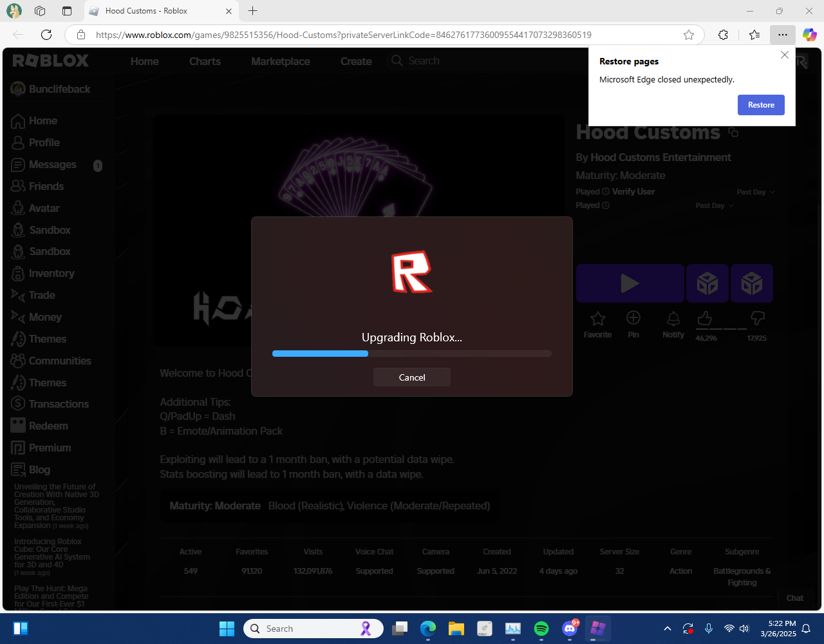The width and height of the screenshot is (824, 644).
Task: Favorite the Hood Customs game
Action: point(597,324)
